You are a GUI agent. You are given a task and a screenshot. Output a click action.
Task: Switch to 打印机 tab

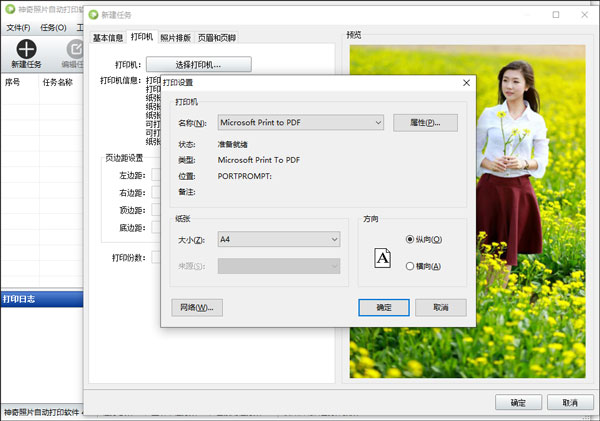[x=142, y=37]
